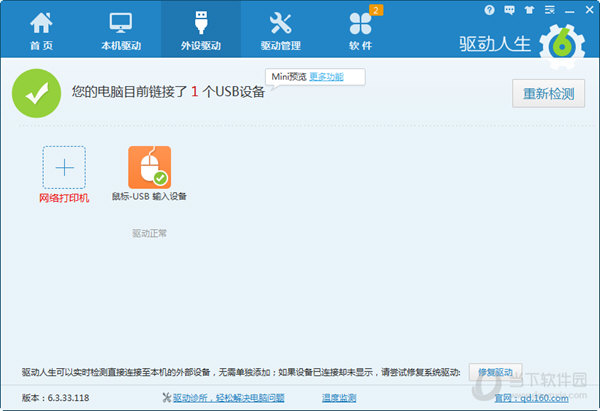Click the 驱动人生 gear logo
This screenshot has width=600, height=411.
click(x=562, y=47)
